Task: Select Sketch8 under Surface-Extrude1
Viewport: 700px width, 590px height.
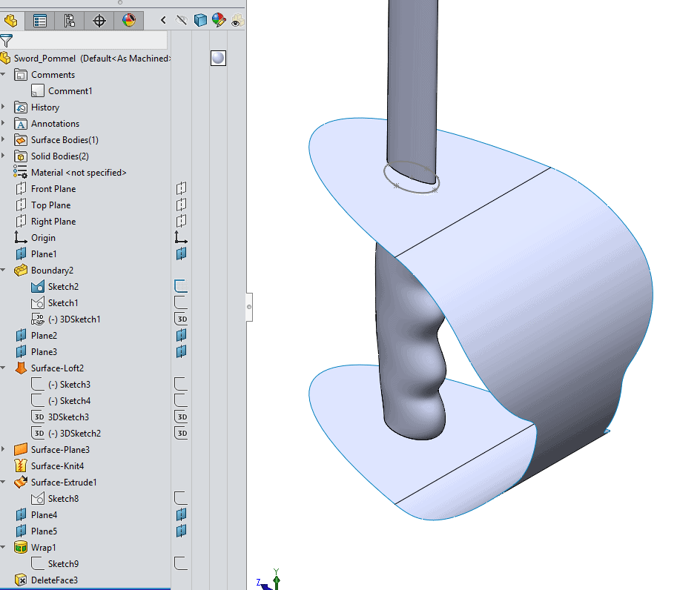Action: coord(62,499)
